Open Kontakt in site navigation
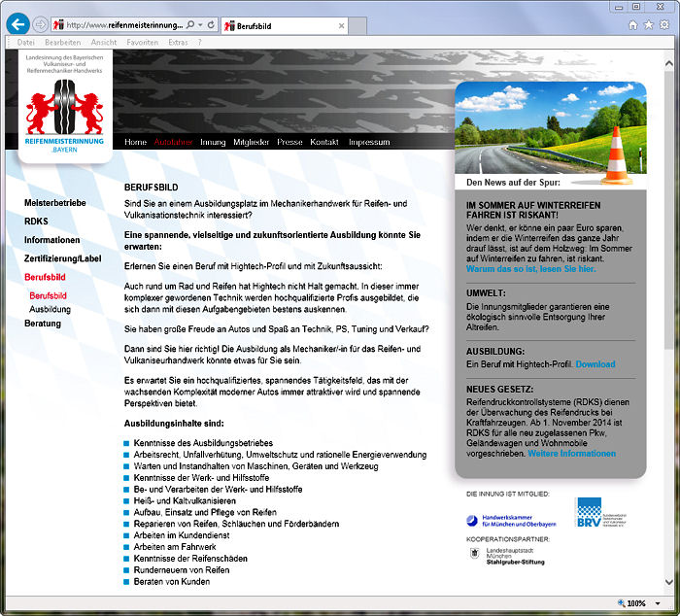This screenshot has height=616, width=680. point(323,142)
